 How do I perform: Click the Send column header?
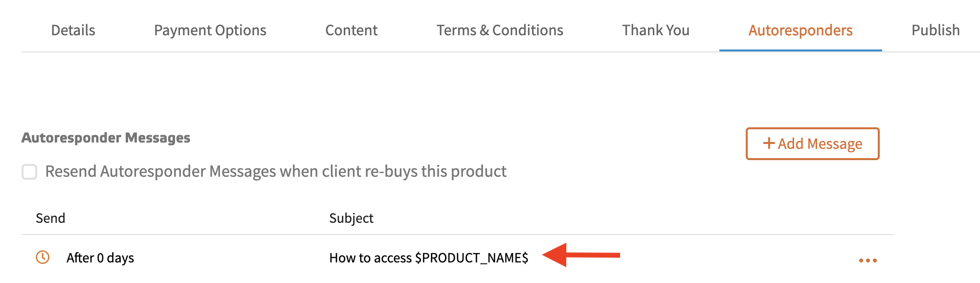click(x=50, y=218)
